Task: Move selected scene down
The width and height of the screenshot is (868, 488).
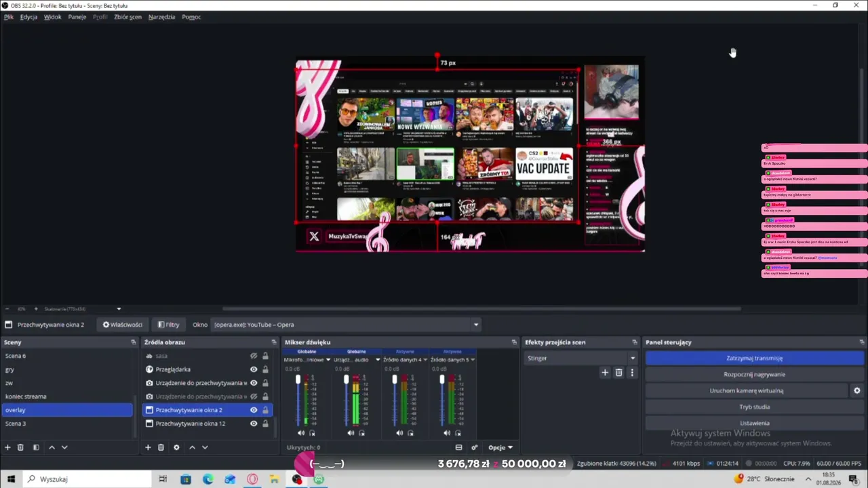Action: coord(64,447)
